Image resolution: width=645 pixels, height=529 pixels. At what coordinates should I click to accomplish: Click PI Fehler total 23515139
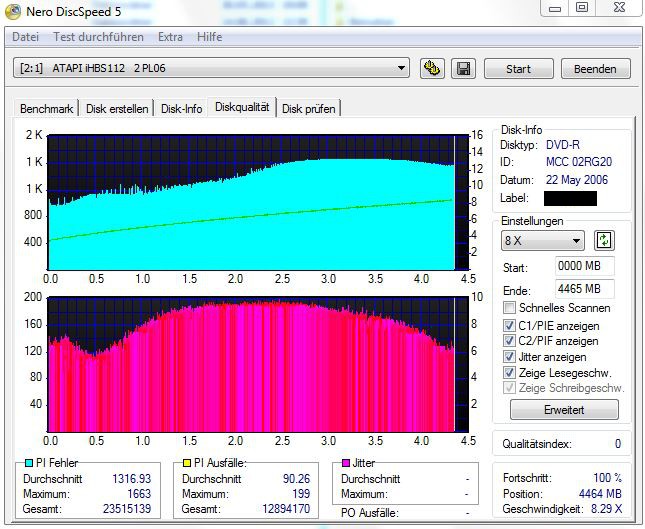pyautogui.click(x=127, y=509)
